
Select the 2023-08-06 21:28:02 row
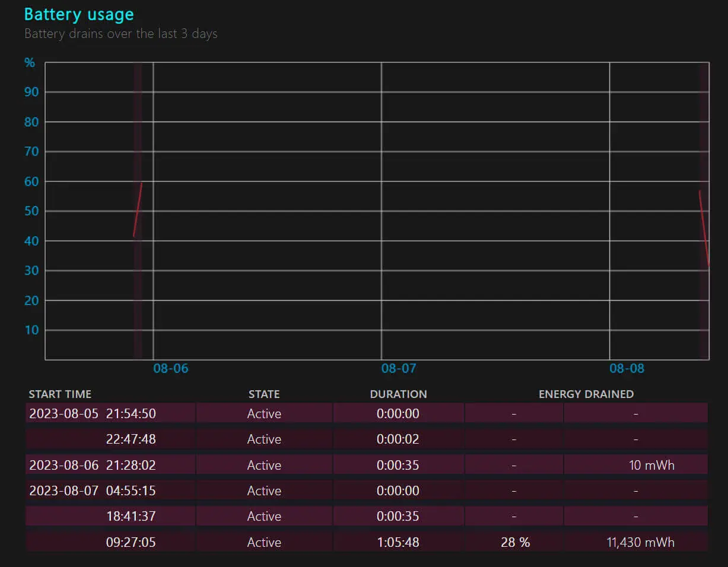(367, 465)
